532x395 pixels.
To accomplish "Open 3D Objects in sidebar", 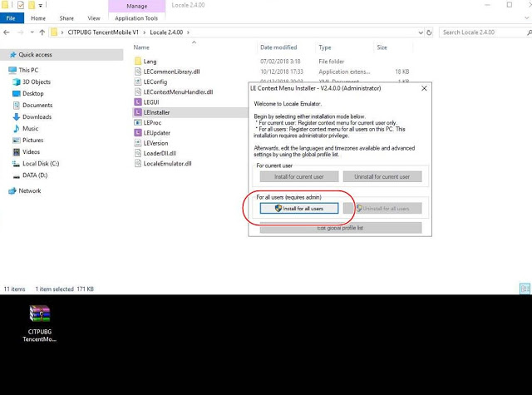I will tap(37, 81).
